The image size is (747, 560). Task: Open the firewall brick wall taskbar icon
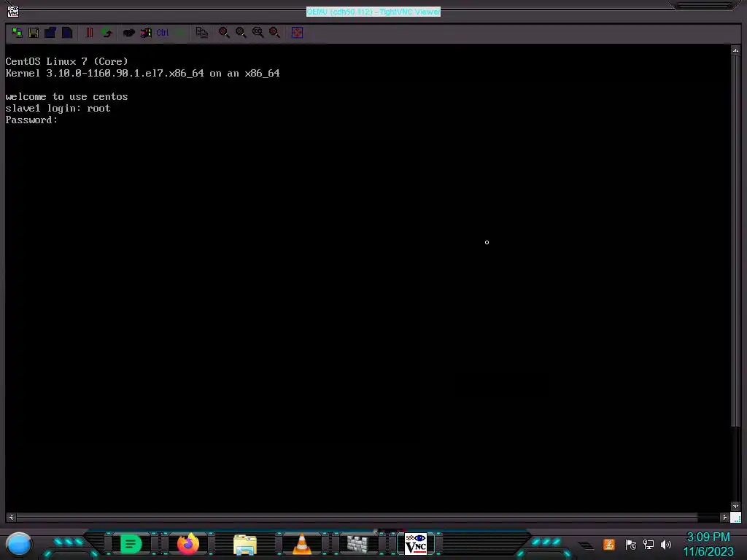(x=357, y=544)
